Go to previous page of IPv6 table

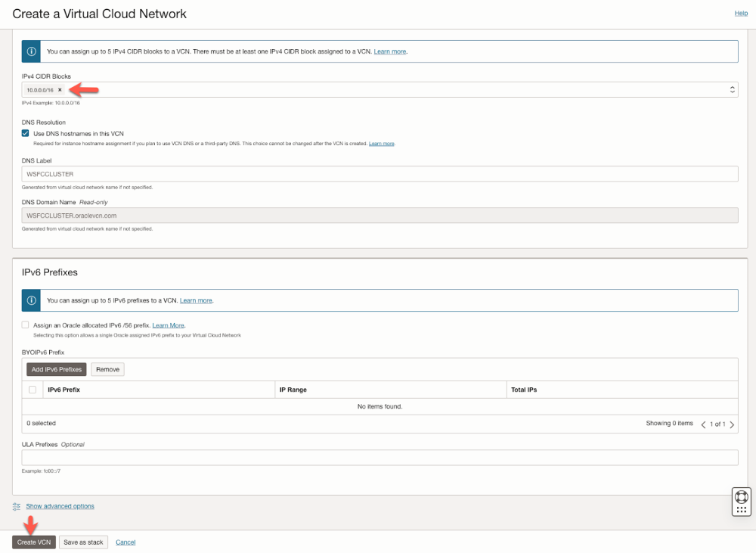click(704, 424)
